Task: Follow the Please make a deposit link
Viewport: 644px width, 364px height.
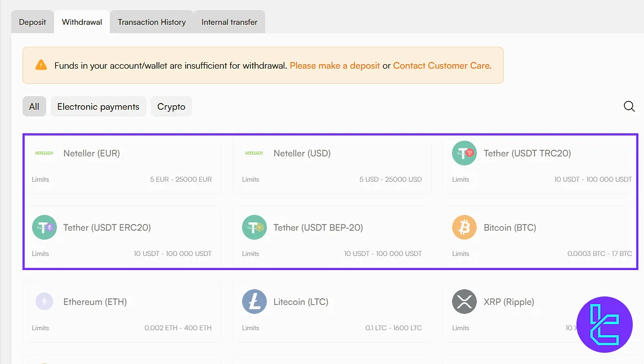Action: (334, 65)
